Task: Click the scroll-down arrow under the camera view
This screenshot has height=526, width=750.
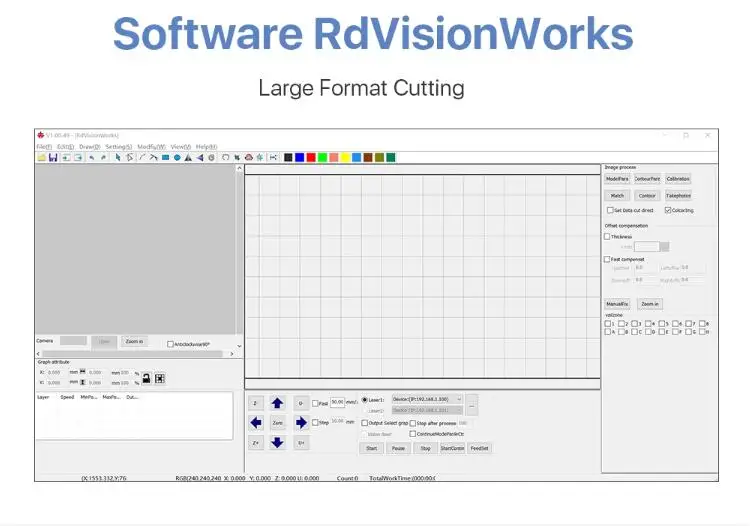Action: pos(239,345)
